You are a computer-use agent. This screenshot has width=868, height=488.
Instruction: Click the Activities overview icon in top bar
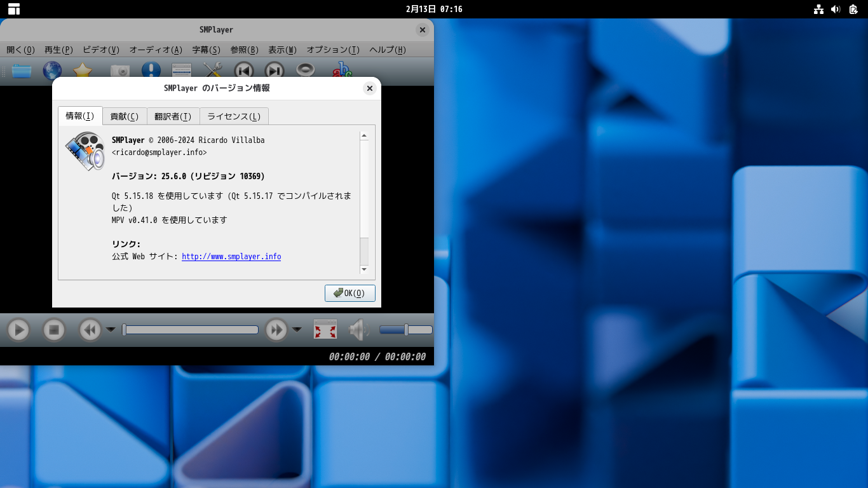(14, 9)
